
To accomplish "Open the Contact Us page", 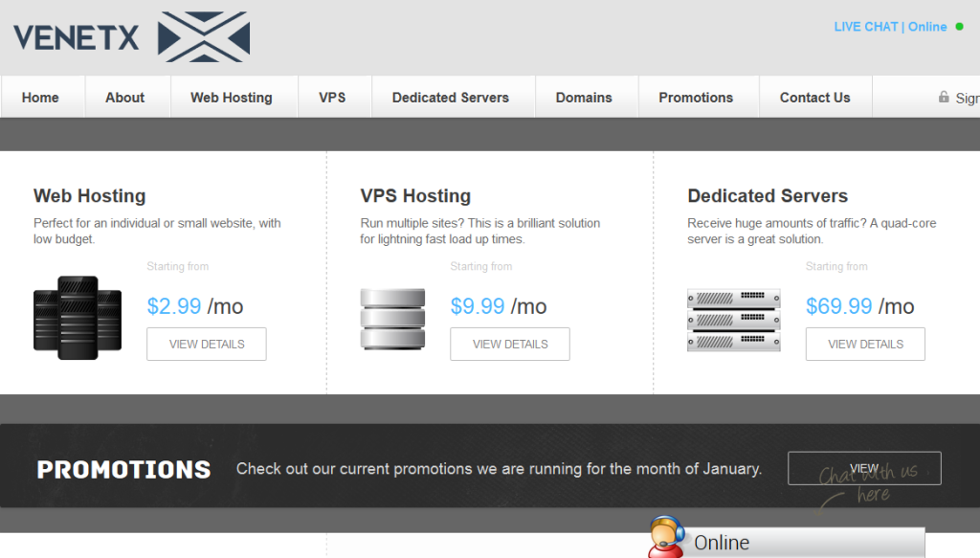I will [x=815, y=98].
